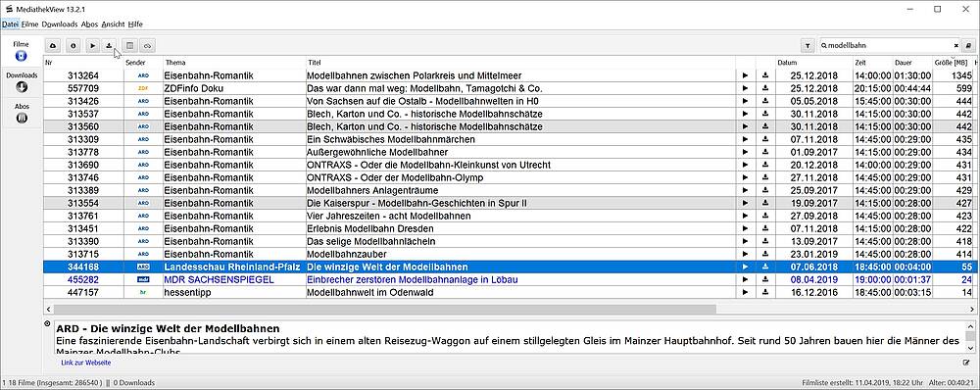The image size is (980, 390).
Task: Play the film Modellbahnen zwischen Polarkreis und Mittelmeer
Action: 745,75
